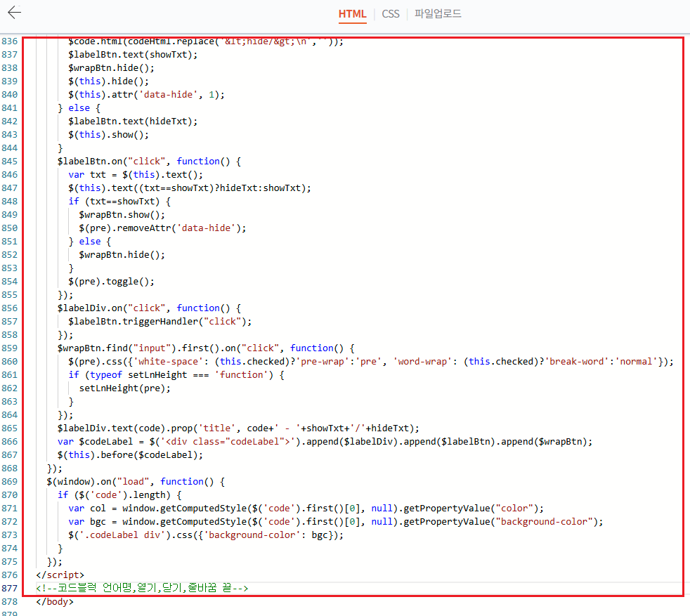690x616 pixels.
Task: Open the 파일업로드 tab
Action: [x=438, y=13]
